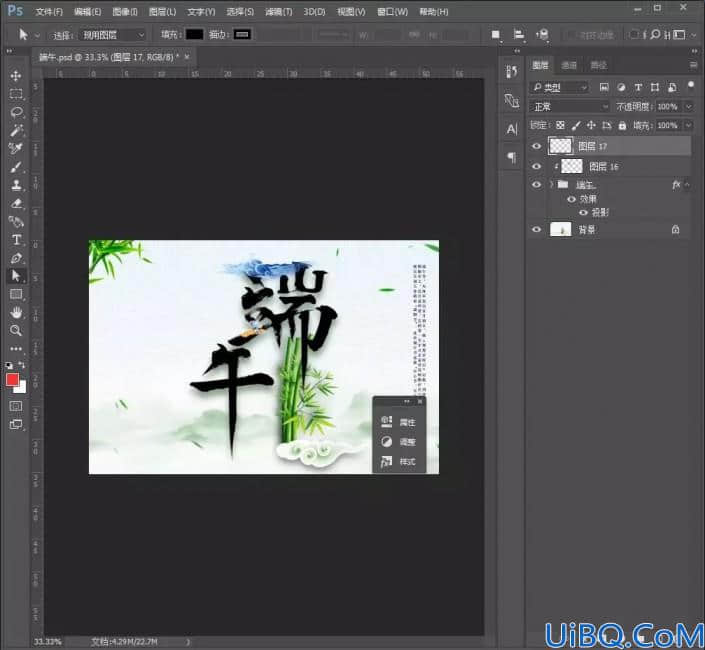Open the workspace switcher dropdown arrow
Viewport: 705px width, 650px height.
(693, 35)
